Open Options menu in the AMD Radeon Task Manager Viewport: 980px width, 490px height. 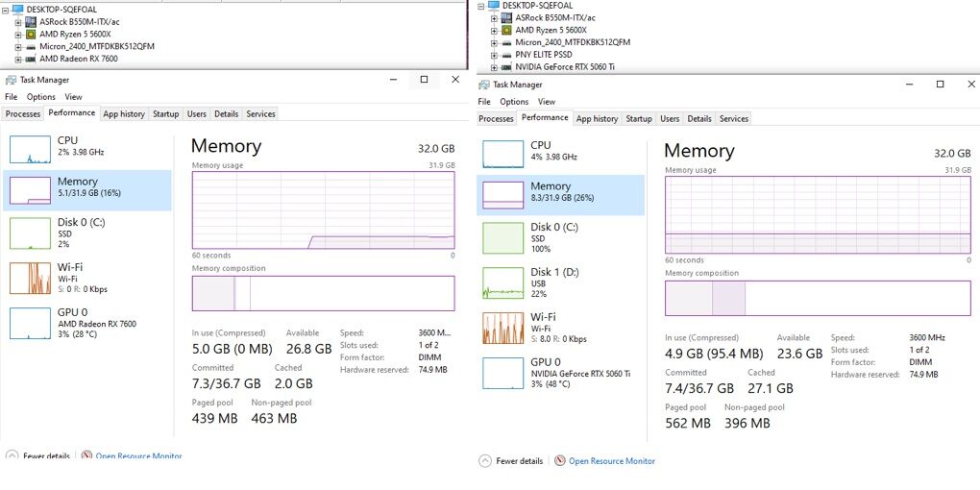(41, 97)
